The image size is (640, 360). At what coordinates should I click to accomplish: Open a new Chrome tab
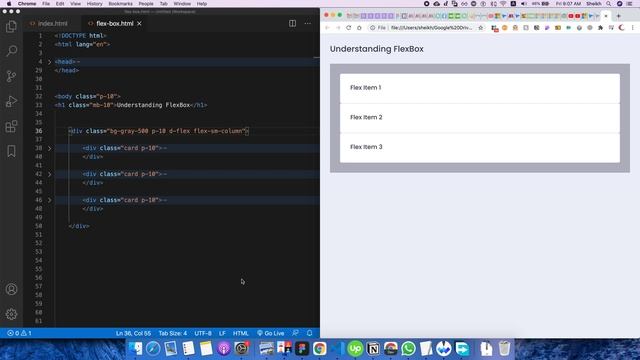pos(618,16)
